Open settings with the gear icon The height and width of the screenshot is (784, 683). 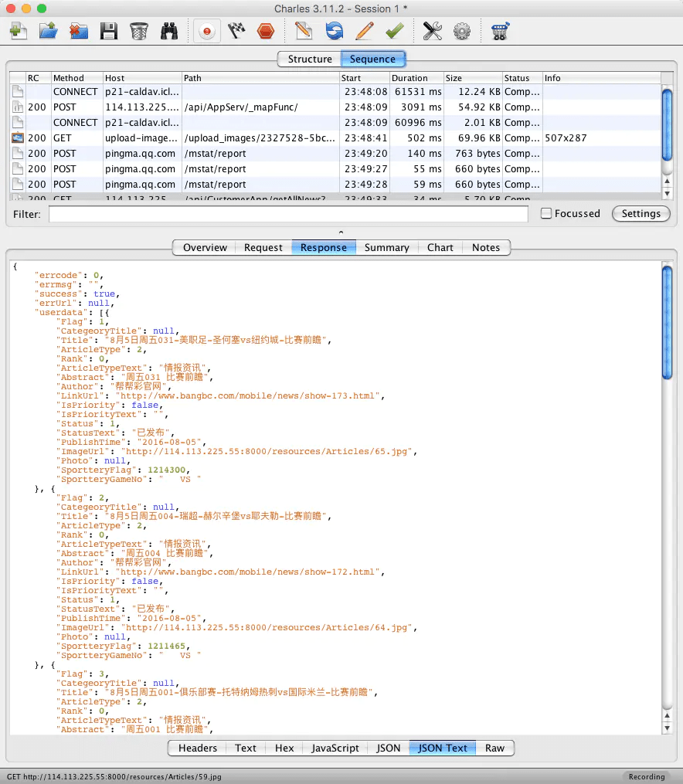click(x=462, y=31)
